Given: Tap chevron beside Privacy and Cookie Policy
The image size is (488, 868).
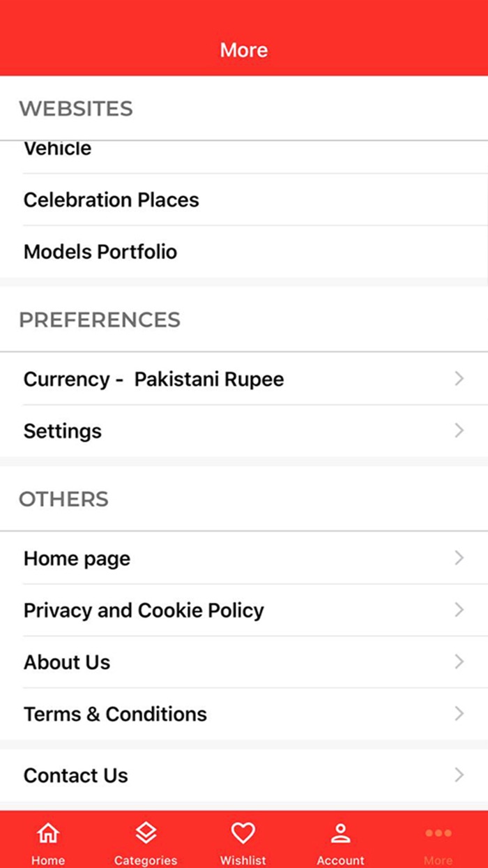Looking at the screenshot, I should point(459,610).
